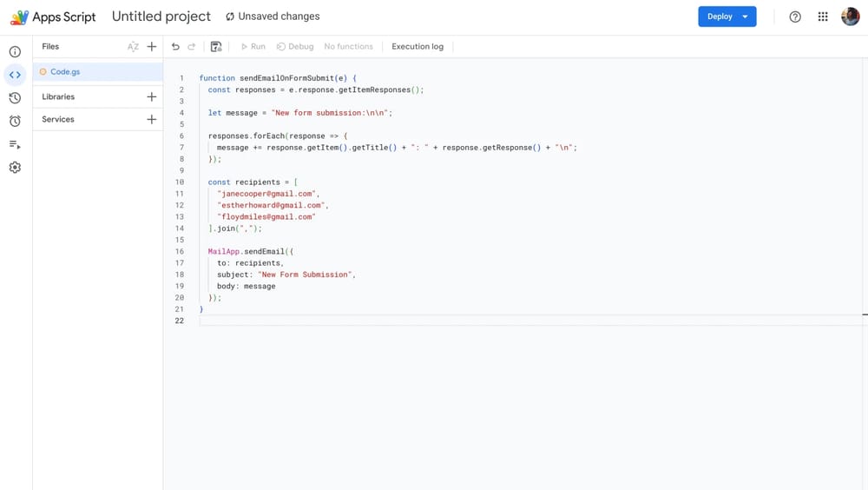Add a service with plus icon
This screenshot has width=868, height=490.
pyautogui.click(x=152, y=119)
